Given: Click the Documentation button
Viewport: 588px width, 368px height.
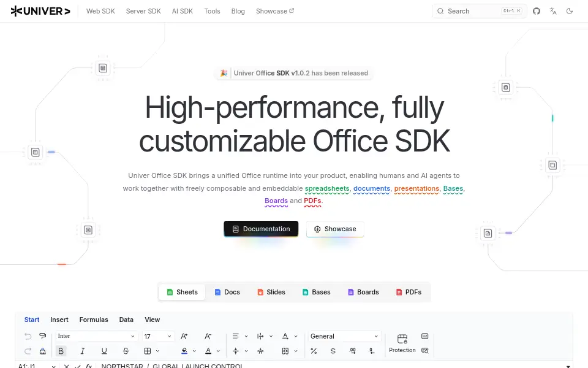Looking at the screenshot, I should (261, 229).
